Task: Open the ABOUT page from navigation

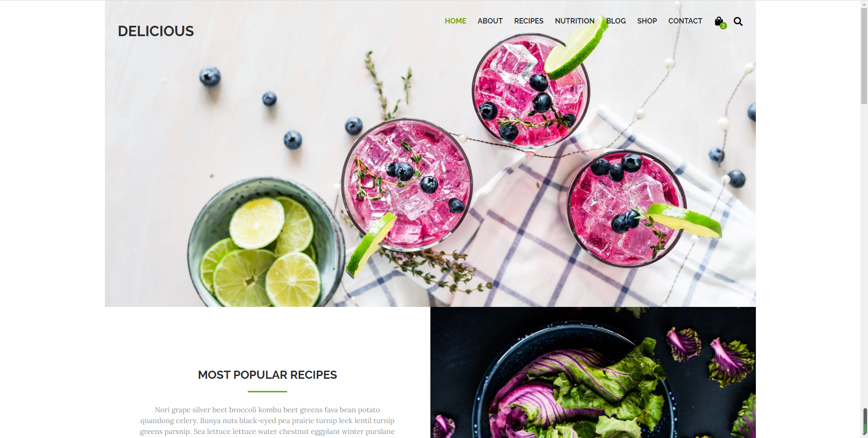Action: tap(490, 21)
